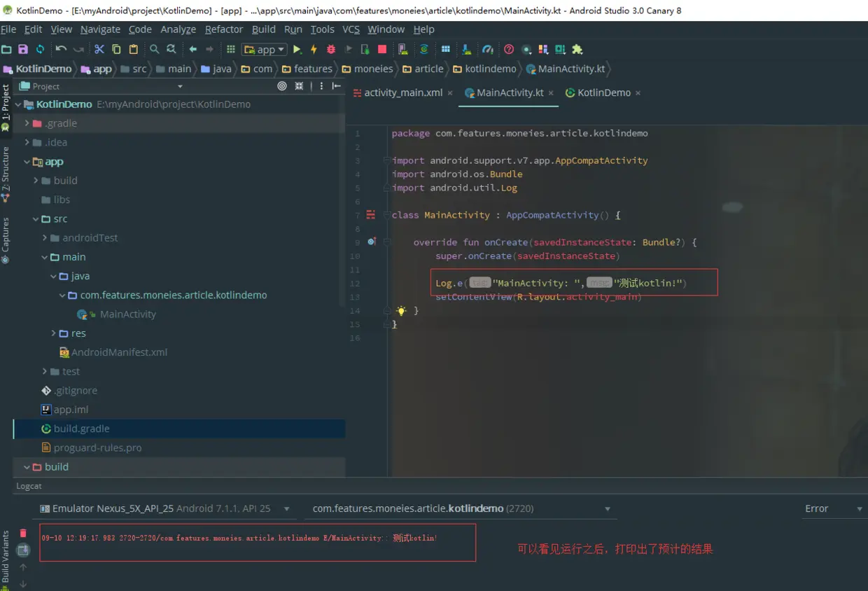Select MainActivity in the project tree

pyautogui.click(x=128, y=314)
